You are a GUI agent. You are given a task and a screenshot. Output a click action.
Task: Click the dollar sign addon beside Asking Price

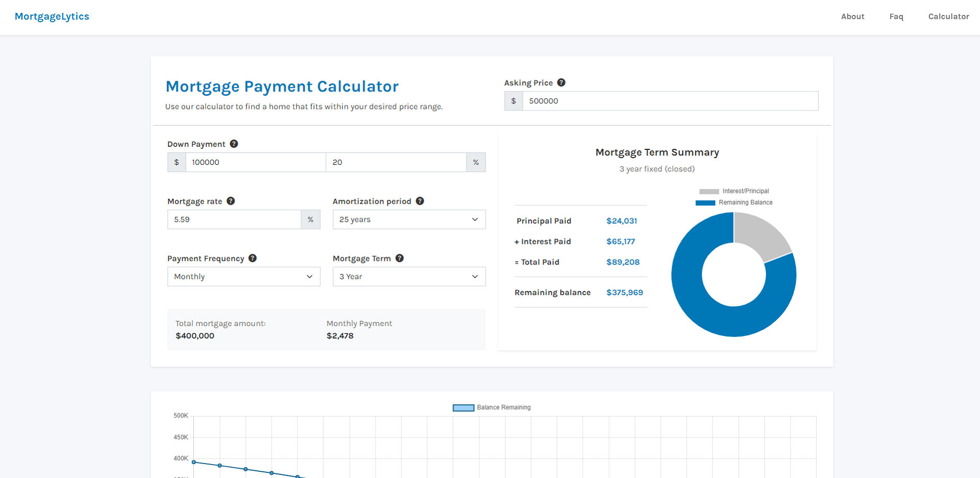514,101
